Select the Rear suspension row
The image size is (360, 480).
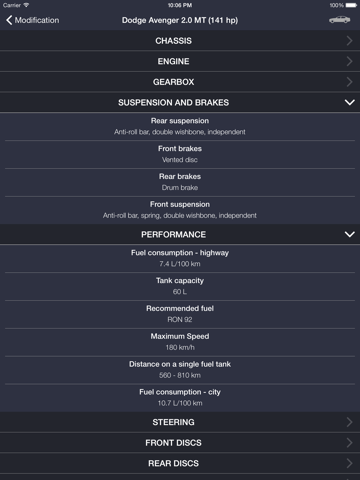click(180, 126)
